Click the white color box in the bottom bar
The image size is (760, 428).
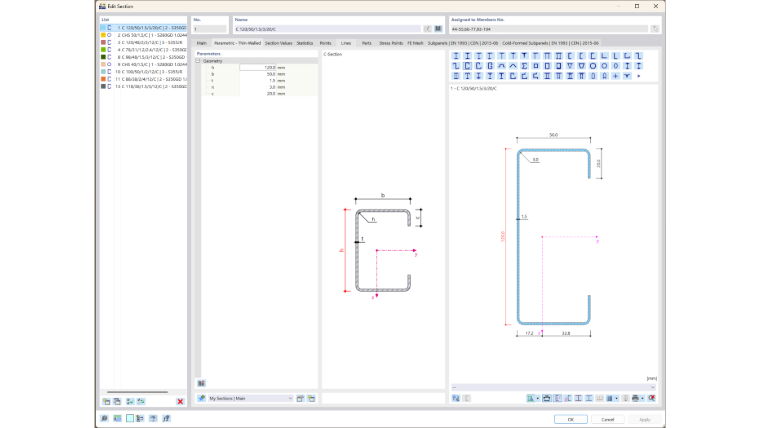[130, 418]
